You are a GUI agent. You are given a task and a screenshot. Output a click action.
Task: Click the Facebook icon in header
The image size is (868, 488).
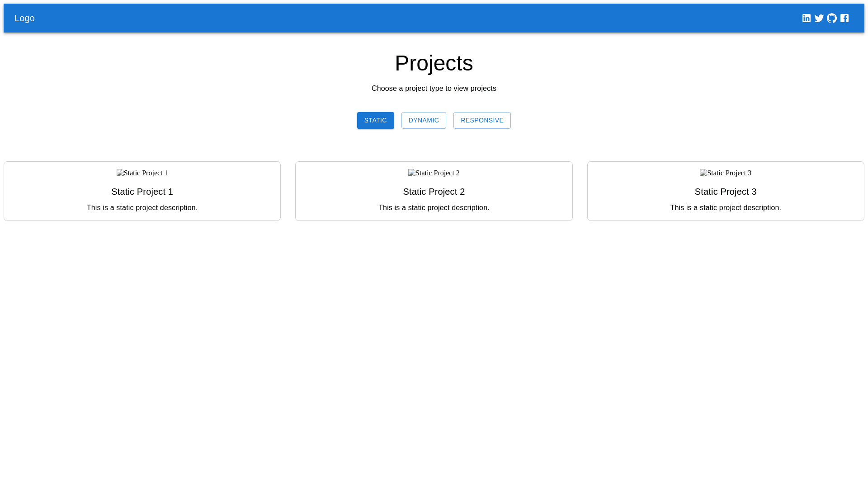coord(844,18)
